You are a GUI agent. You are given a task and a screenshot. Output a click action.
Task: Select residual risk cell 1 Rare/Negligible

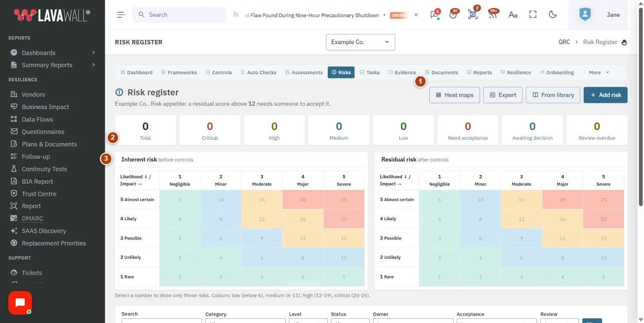coord(439,277)
